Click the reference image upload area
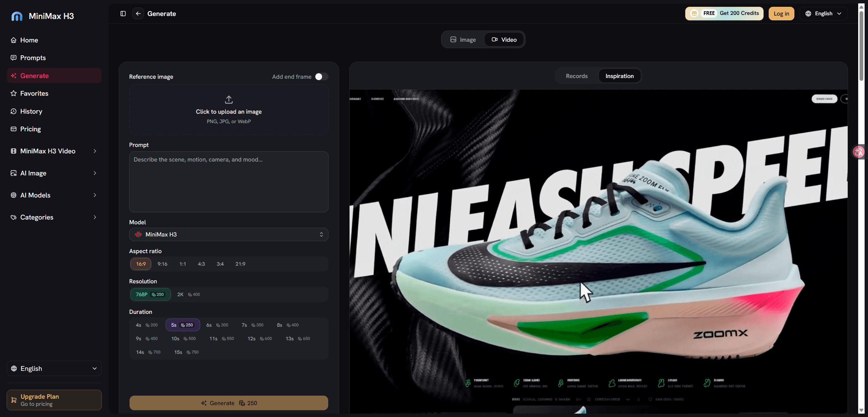 [229, 110]
